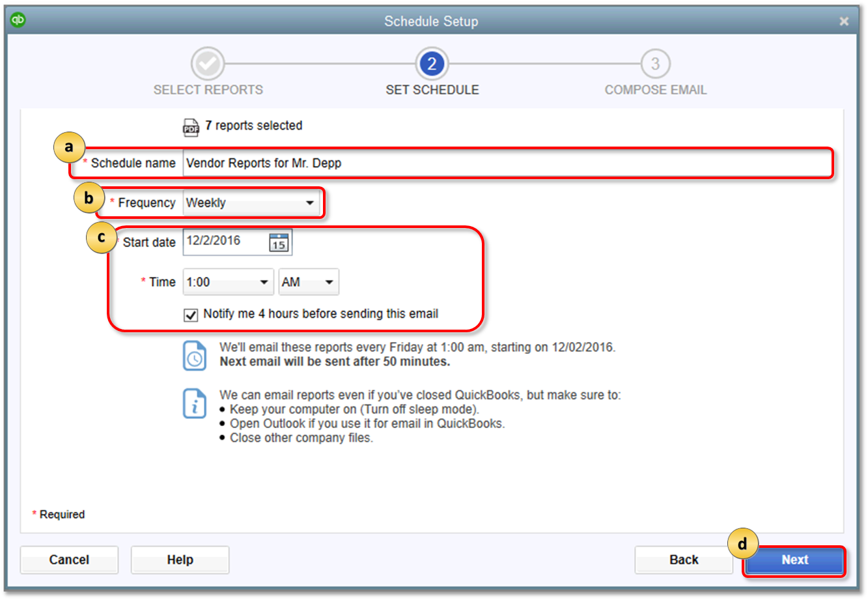This screenshot has height=600, width=868.
Task: Go to the COMPOSE EMAIL step
Action: pyautogui.click(x=655, y=89)
